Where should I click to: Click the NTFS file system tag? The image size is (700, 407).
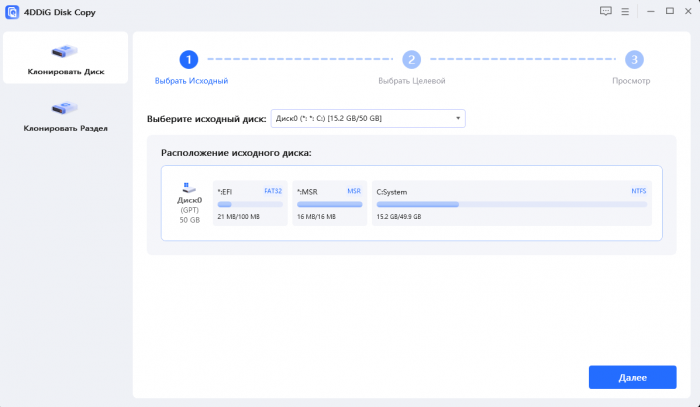click(x=638, y=191)
